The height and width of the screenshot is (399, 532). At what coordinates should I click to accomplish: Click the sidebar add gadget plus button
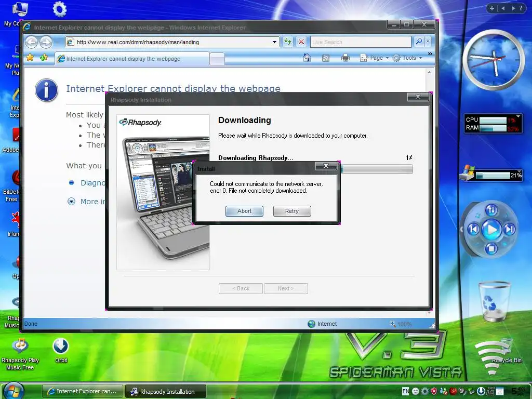click(x=491, y=8)
